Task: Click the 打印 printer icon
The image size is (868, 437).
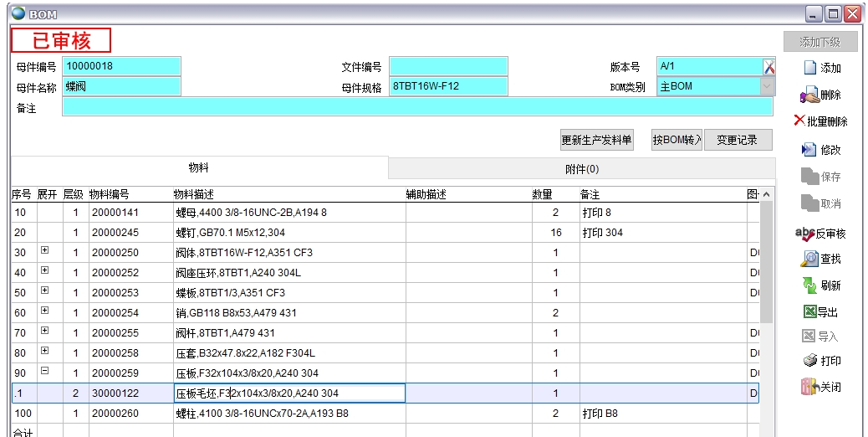Action: click(x=809, y=361)
